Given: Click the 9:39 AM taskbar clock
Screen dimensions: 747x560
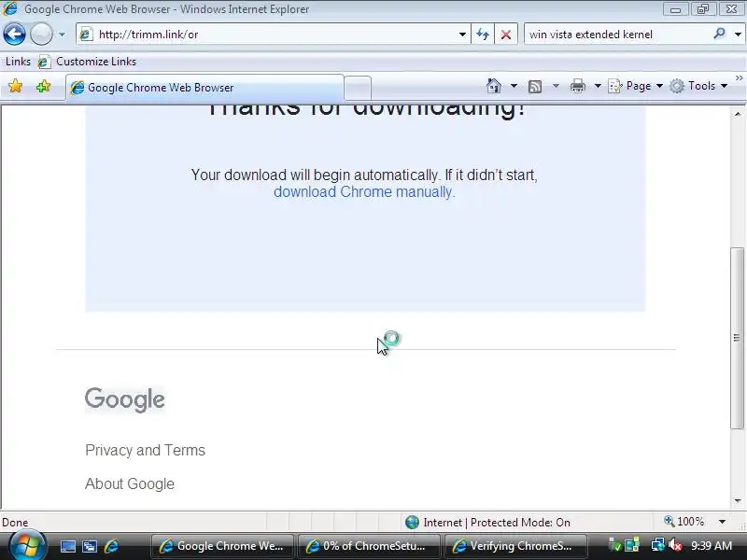Looking at the screenshot, I should [x=712, y=546].
